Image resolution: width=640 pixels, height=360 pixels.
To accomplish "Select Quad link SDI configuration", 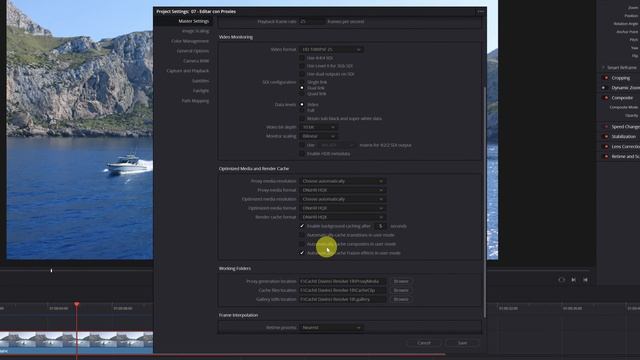I will point(302,93).
